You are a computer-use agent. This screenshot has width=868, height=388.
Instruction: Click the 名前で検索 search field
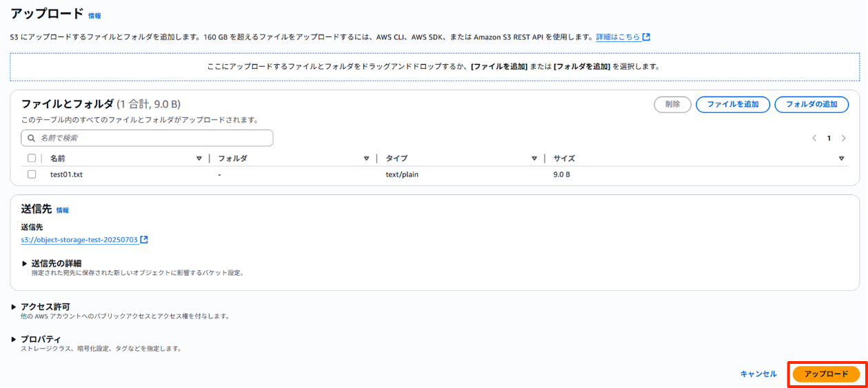coord(152,139)
